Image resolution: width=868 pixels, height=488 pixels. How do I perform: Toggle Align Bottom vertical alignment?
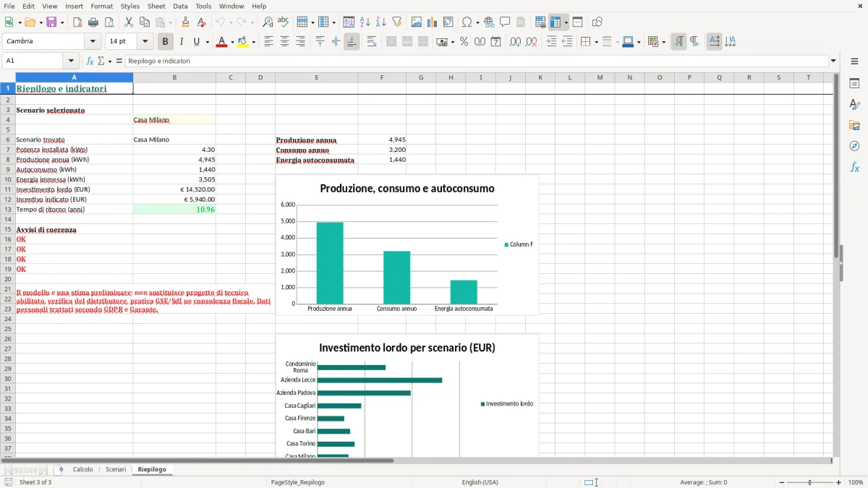tap(352, 42)
